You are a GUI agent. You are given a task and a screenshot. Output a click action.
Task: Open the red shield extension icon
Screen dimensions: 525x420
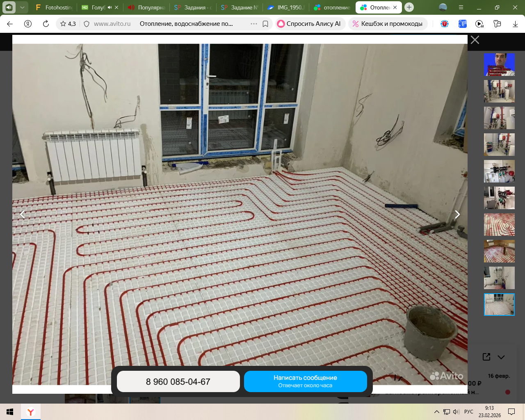point(445,24)
